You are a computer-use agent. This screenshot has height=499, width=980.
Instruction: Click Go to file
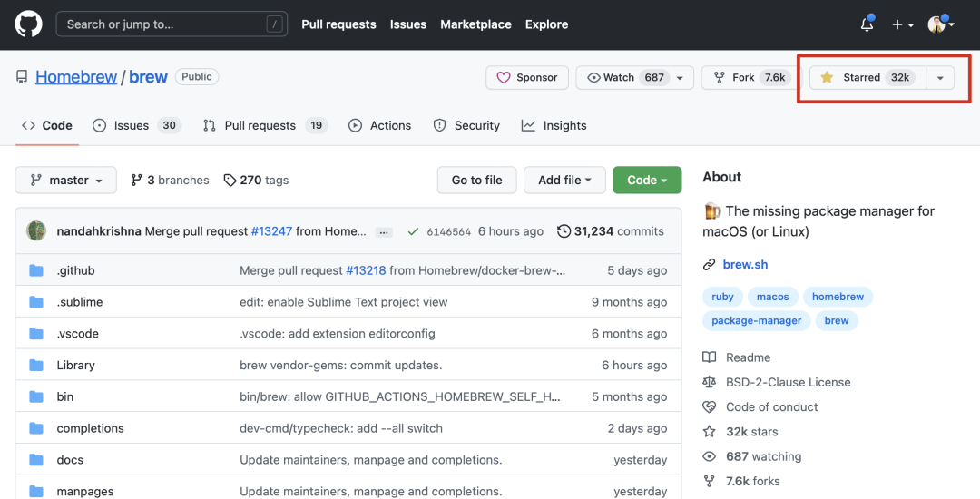pos(477,180)
